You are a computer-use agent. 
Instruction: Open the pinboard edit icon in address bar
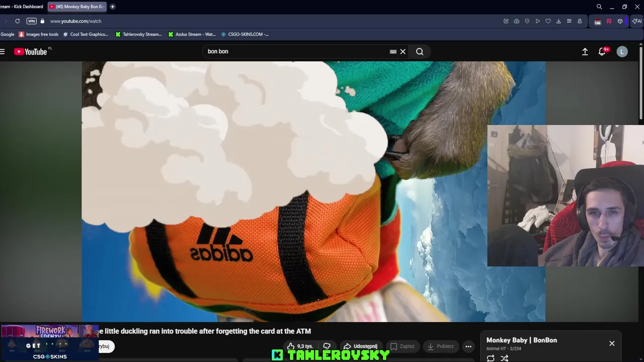[x=506, y=21]
